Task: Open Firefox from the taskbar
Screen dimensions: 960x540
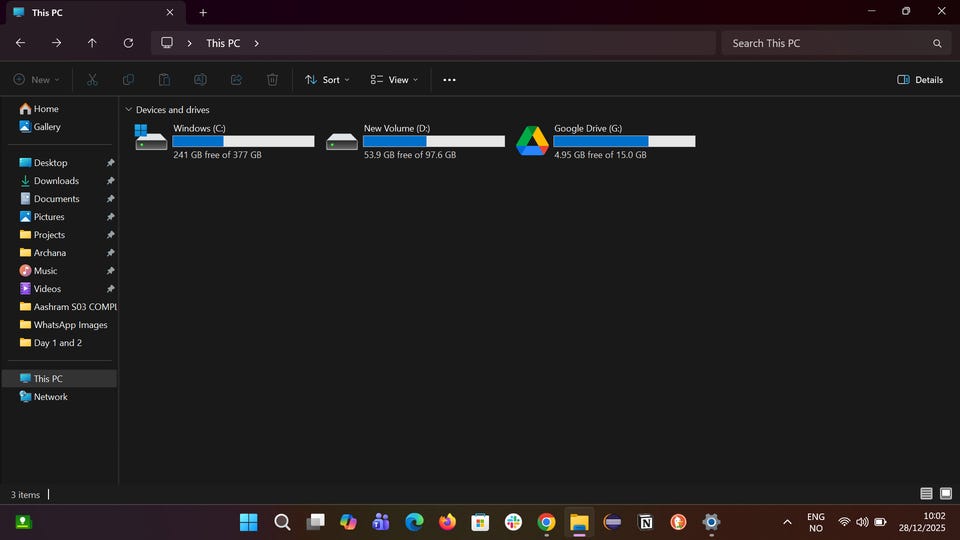Action: (x=447, y=522)
